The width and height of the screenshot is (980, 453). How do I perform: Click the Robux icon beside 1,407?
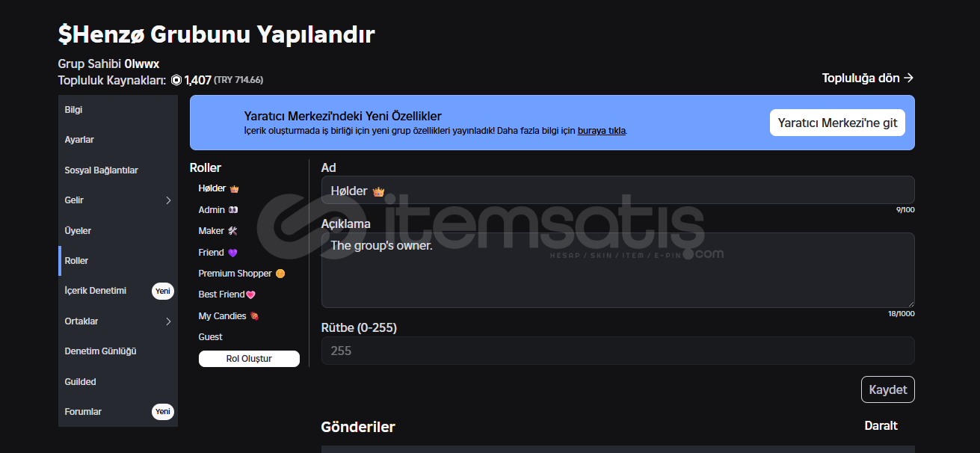(176, 80)
